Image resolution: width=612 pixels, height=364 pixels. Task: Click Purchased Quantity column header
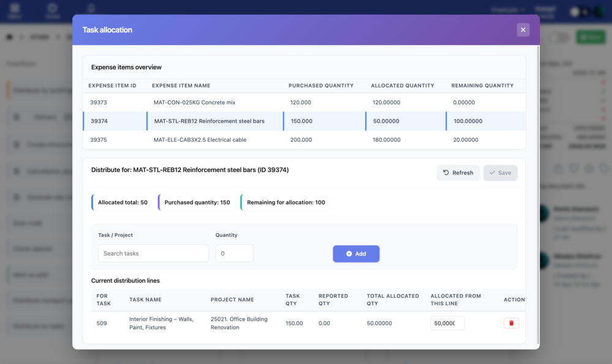321,86
